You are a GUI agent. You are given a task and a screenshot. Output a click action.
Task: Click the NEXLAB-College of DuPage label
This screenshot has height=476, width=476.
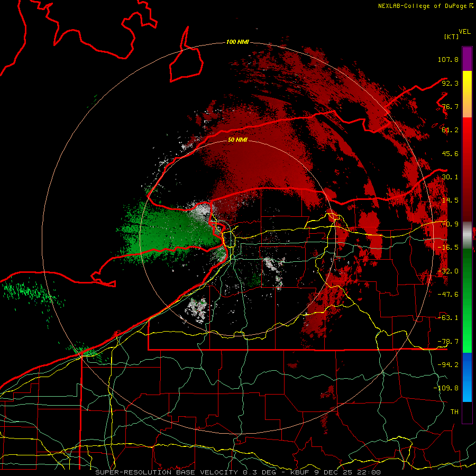click(425, 6)
